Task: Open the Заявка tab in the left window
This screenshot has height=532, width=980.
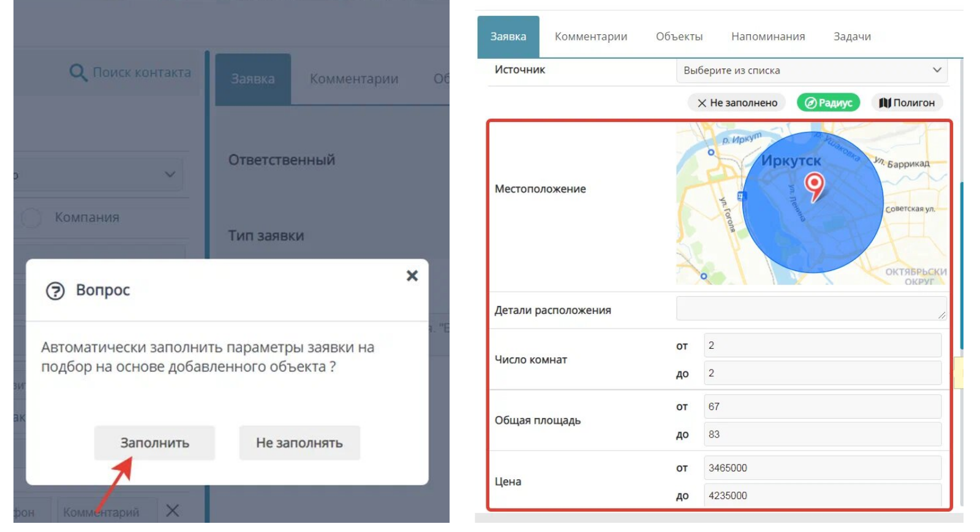Action: pos(253,79)
